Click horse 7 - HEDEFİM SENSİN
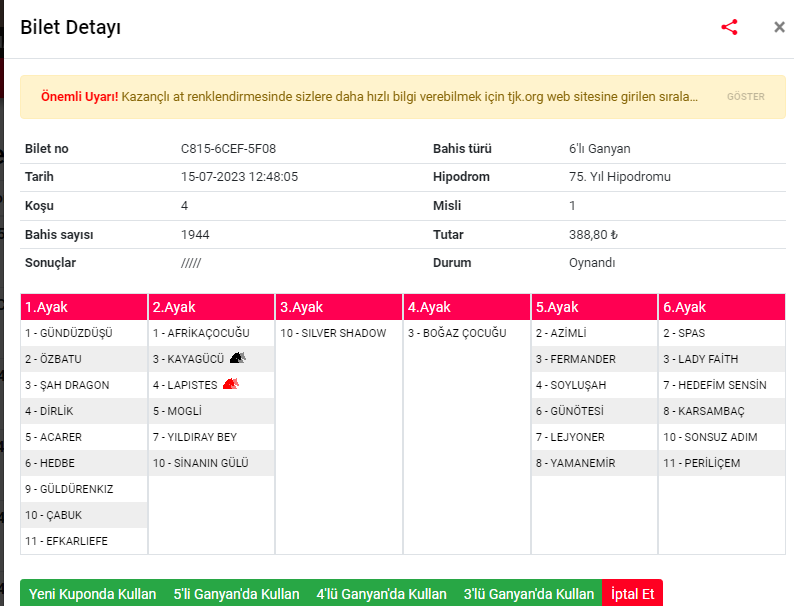The image size is (794, 606). tap(715, 385)
